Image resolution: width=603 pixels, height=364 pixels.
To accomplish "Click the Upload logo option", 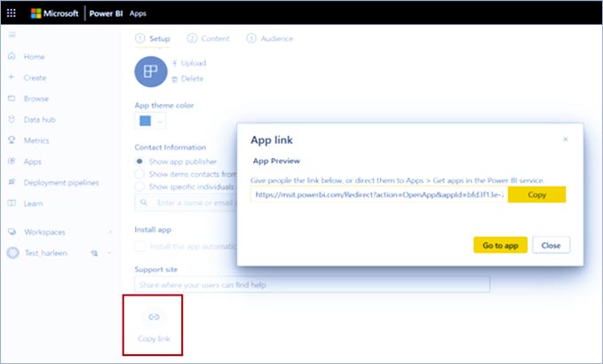I will coord(189,63).
